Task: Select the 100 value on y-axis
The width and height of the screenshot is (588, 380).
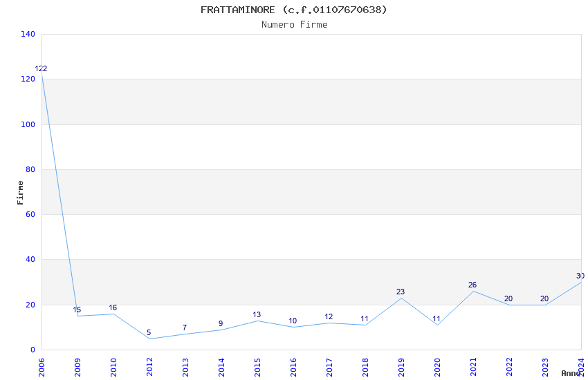Action: tap(28, 124)
